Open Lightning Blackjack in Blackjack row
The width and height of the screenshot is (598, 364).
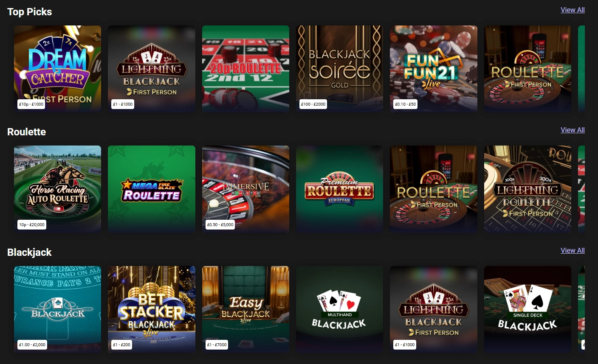click(434, 310)
